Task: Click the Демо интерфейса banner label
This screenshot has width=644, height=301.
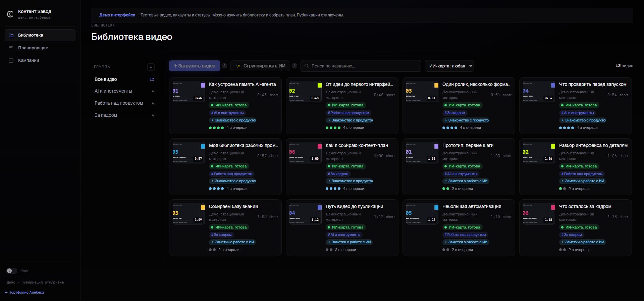Action: pyautogui.click(x=117, y=15)
